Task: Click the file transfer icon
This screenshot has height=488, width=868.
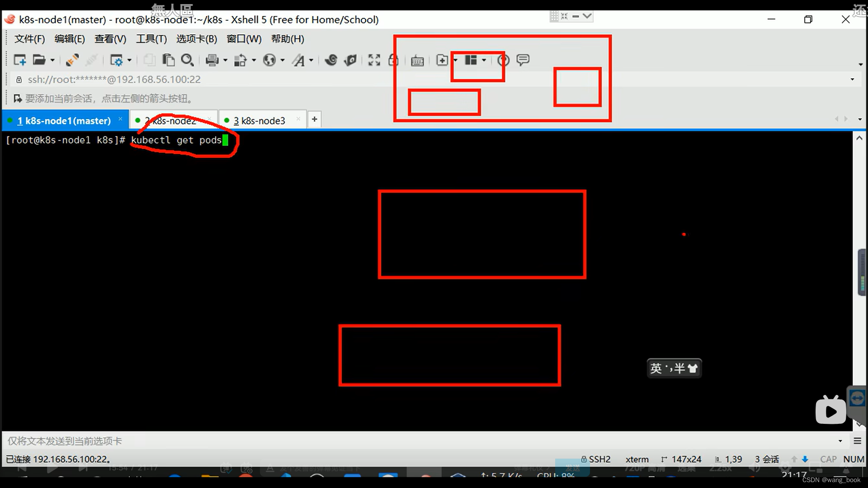Action: click(x=240, y=60)
